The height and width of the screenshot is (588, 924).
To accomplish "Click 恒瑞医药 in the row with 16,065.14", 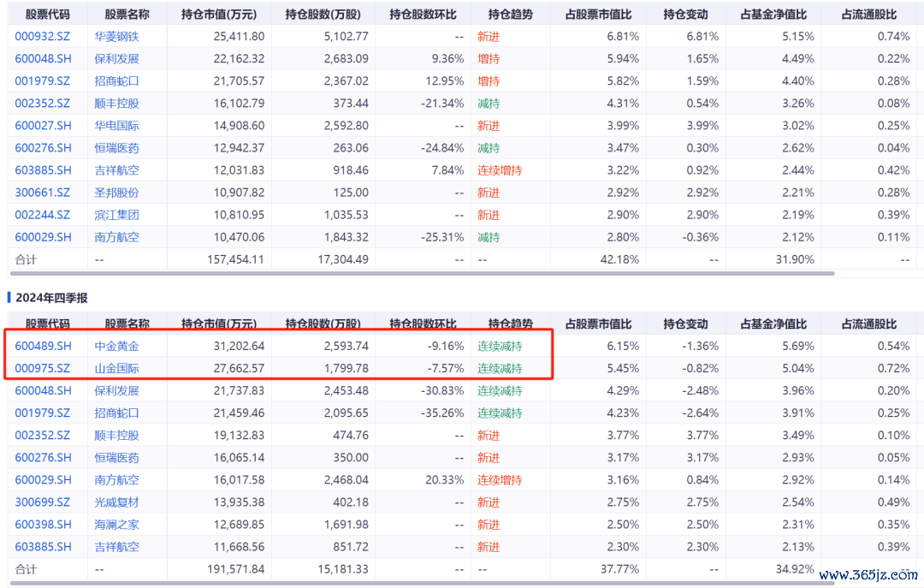I will (x=116, y=458).
